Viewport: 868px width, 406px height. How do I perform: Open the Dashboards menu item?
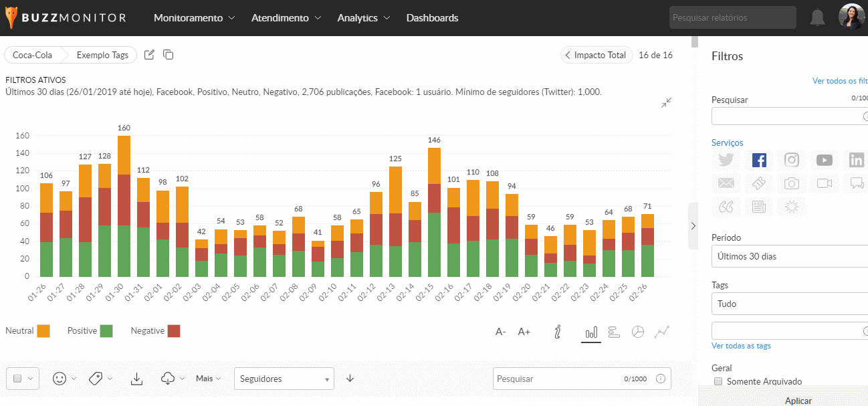click(x=432, y=18)
